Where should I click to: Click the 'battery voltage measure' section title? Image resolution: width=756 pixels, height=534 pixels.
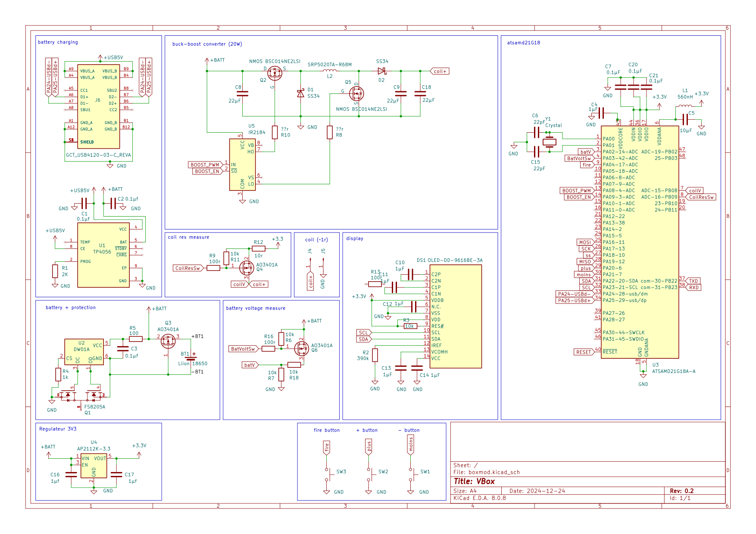256,308
